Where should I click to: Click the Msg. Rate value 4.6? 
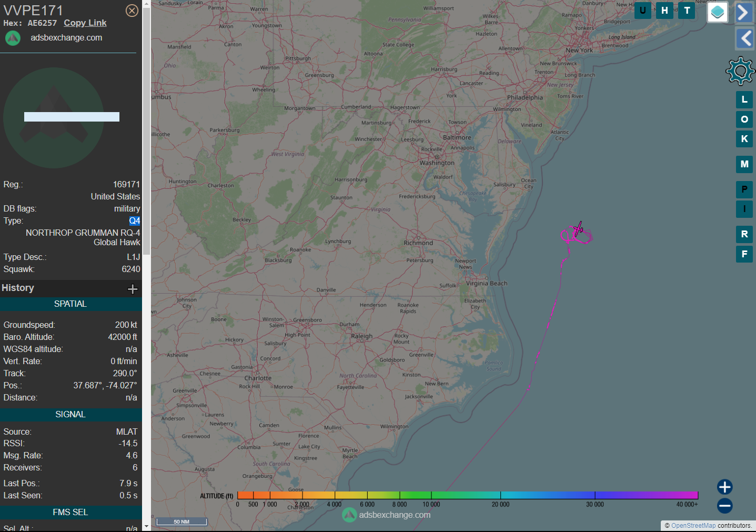132,456
